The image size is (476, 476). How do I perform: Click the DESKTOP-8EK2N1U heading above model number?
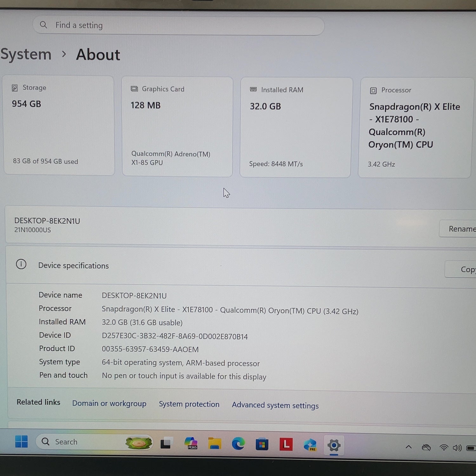47,221
